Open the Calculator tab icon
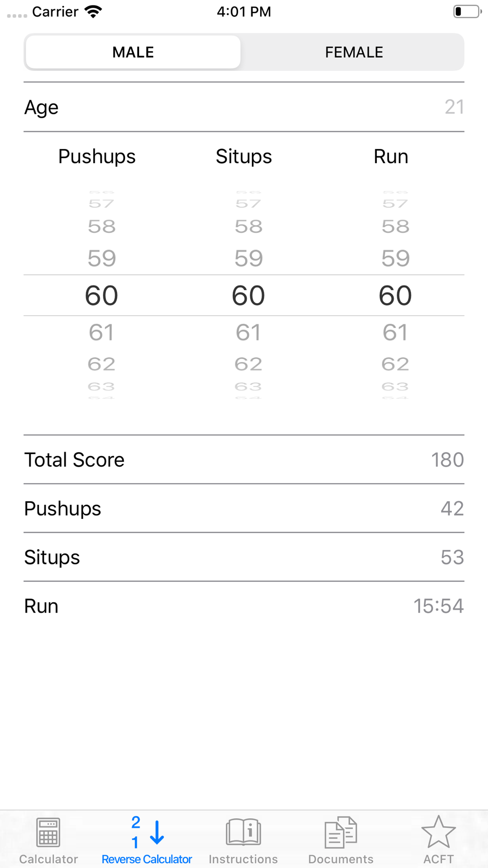The width and height of the screenshot is (488, 868). (x=48, y=832)
